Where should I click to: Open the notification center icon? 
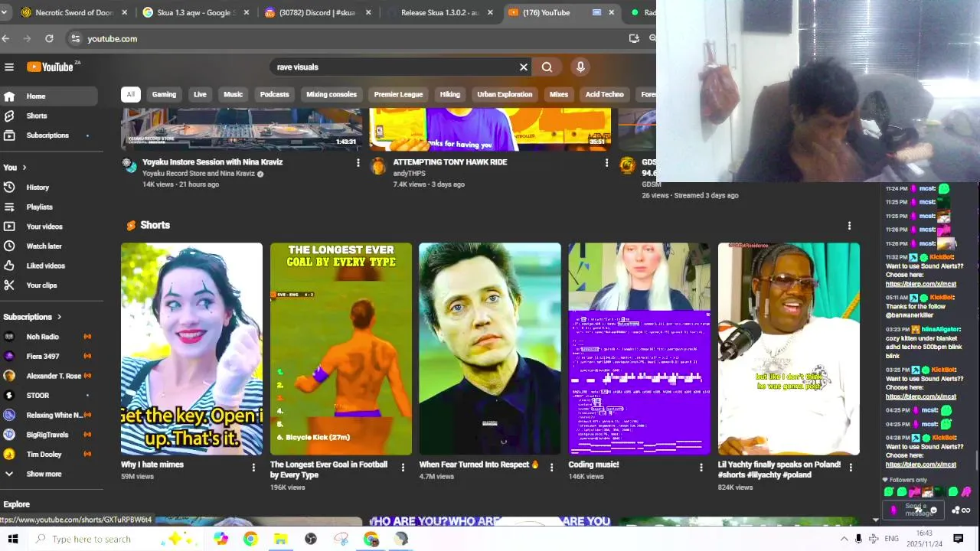point(958,539)
